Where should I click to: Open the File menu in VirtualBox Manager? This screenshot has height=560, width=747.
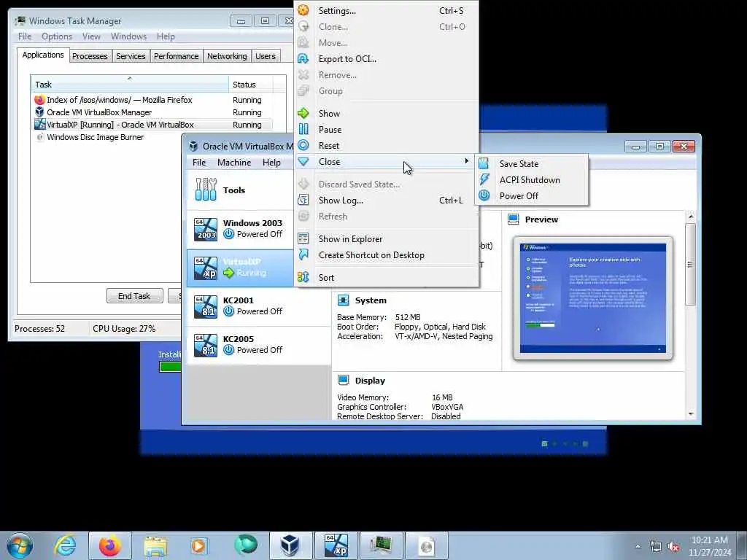(199, 163)
